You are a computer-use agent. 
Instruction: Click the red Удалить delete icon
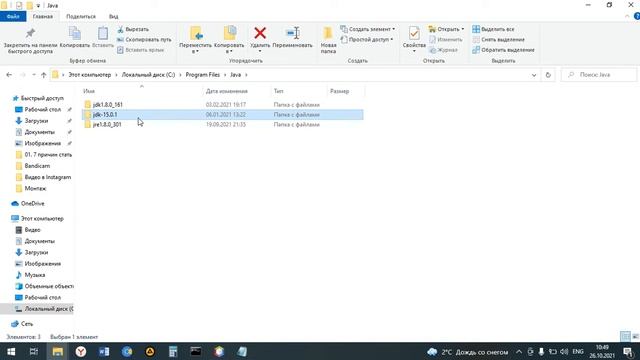260,33
